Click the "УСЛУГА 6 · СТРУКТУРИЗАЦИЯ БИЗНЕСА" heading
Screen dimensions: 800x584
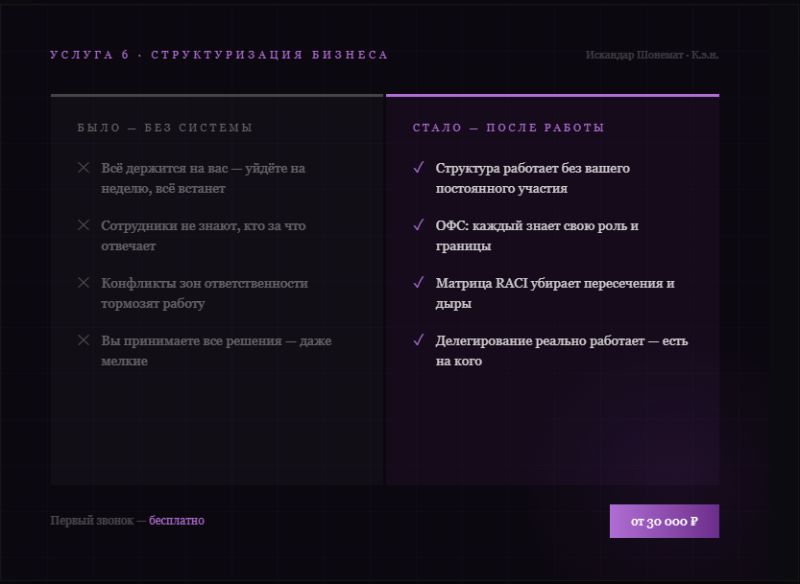pyautogui.click(x=219, y=55)
